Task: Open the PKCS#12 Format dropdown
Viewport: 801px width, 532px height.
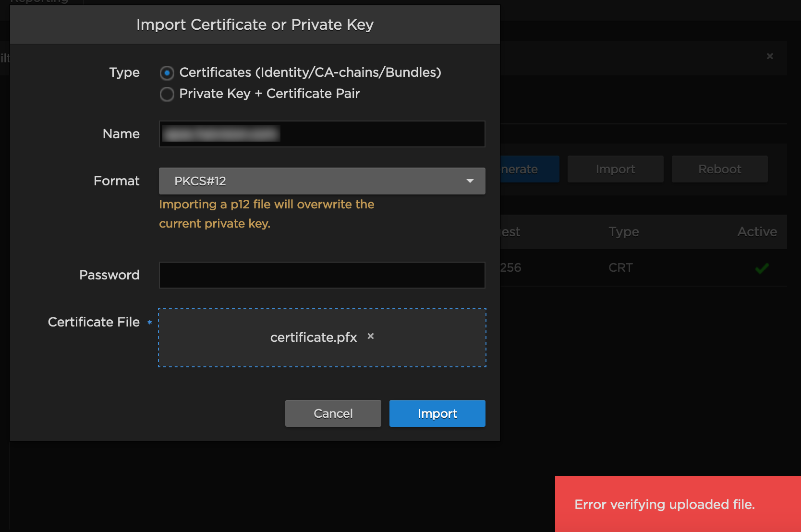Action: coord(321,181)
